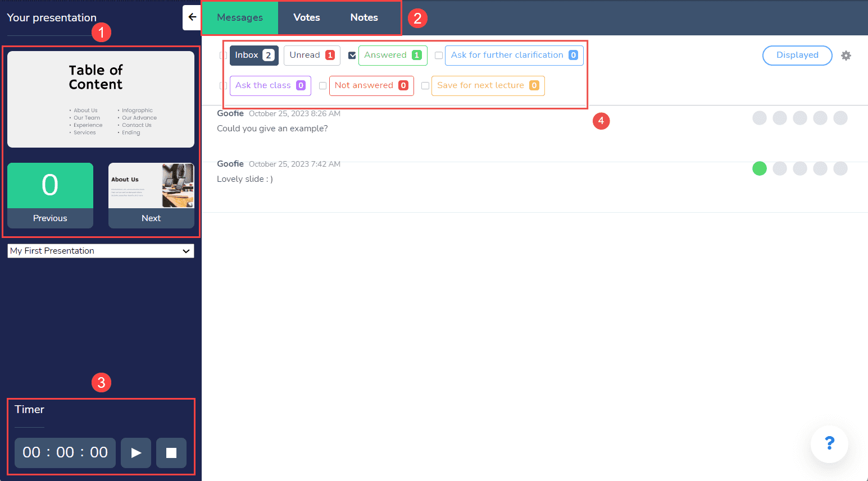
Task: Open the Notes tab
Action: pyautogui.click(x=364, y=18)
